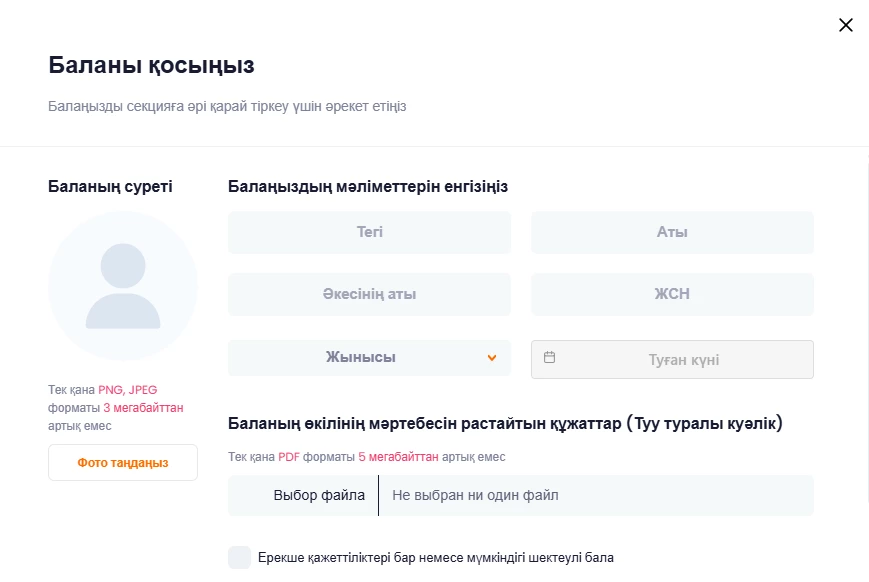Click the Баланың суреті section label
Viewport: 869px width, 582px height.
click(x=110, y=186)
